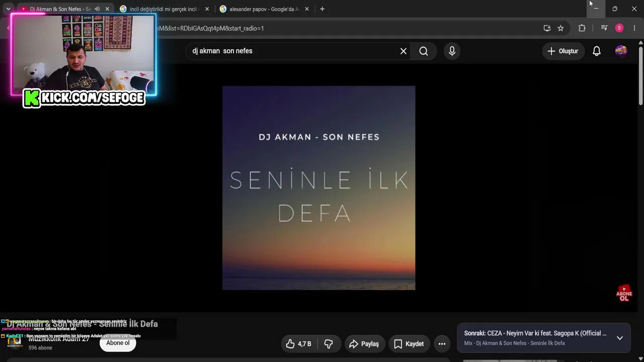Open the Oluştur create menu
This screenshot has height=362, width=644.
[x=563, y=51]
